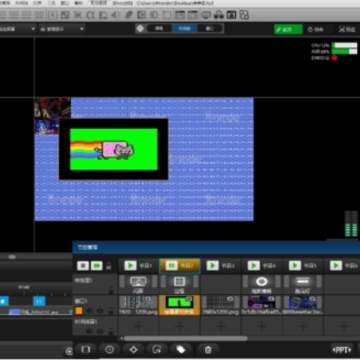Select the third segment of view mode switcher

coord(210,29)
